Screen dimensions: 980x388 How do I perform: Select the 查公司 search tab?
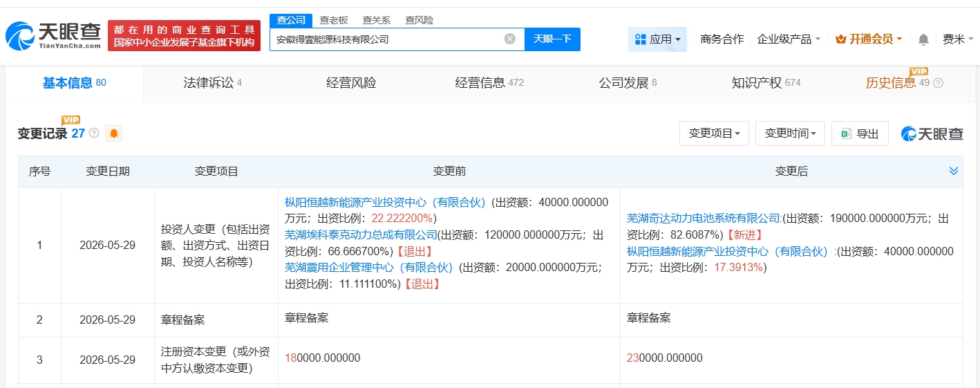point(291,20)
